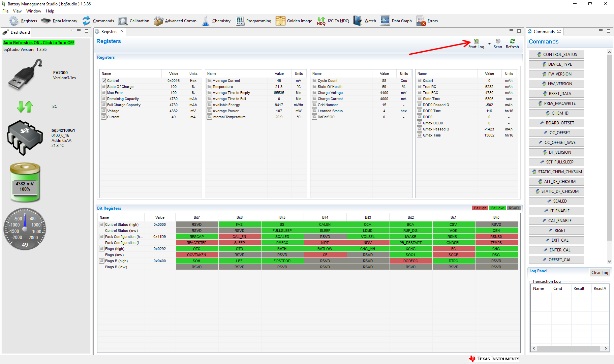Close the Commands tab
This screenshot has width=614, height=364.
[559, 31]
